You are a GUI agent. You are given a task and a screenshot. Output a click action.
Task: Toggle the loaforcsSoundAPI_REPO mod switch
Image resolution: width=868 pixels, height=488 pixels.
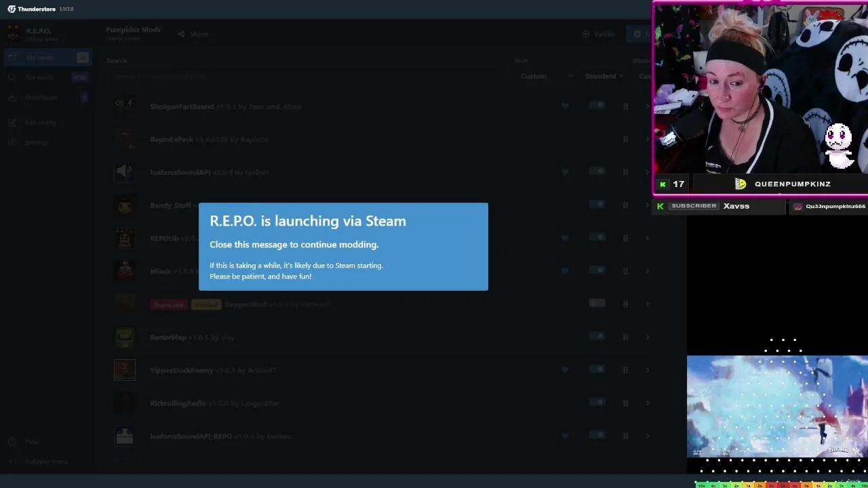pyautogui.click(x=597, y=436)
